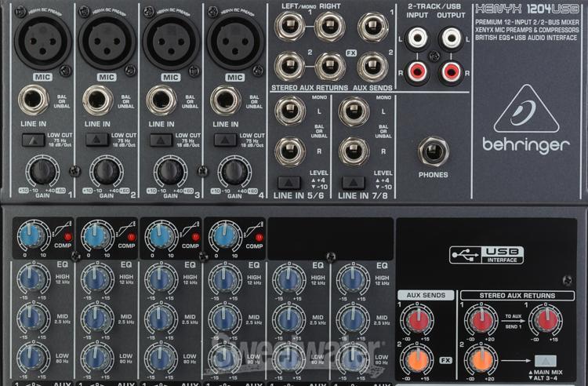588x386 pixels.
Task: Click channel 4 EQ MID 2.5 kHz knob
Action: pyautogui.click(x=225, y=319)
